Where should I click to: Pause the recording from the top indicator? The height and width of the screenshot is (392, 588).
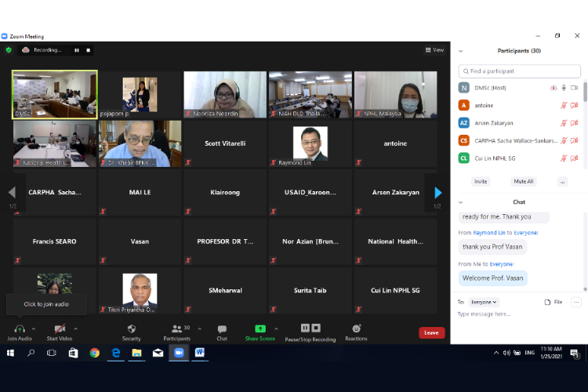pos(77,50)
